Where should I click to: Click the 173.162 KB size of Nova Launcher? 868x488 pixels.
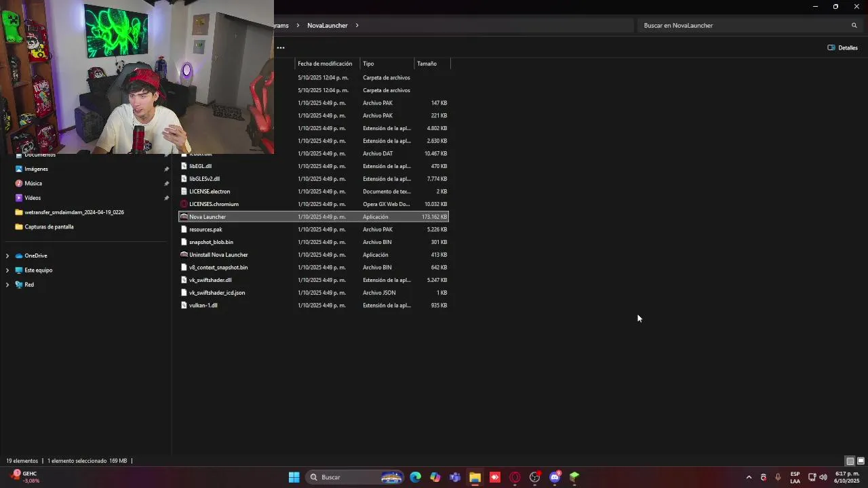(x=434, y=217)
